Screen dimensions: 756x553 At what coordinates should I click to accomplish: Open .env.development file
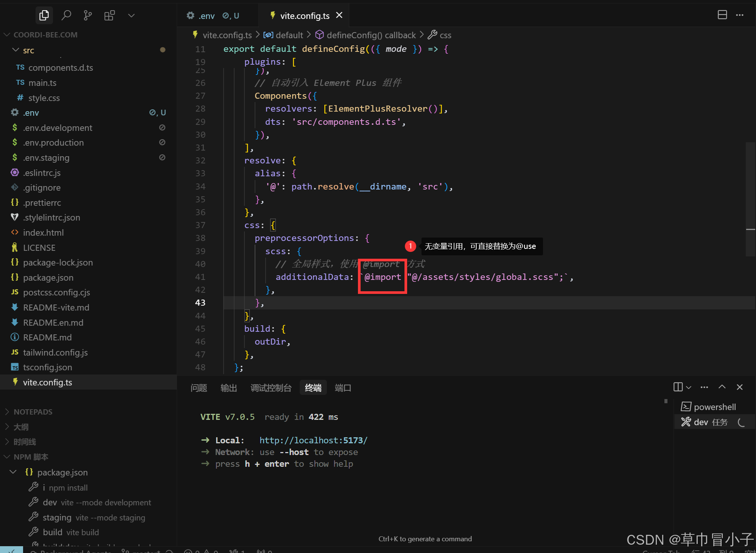click(x=89, y=128)
